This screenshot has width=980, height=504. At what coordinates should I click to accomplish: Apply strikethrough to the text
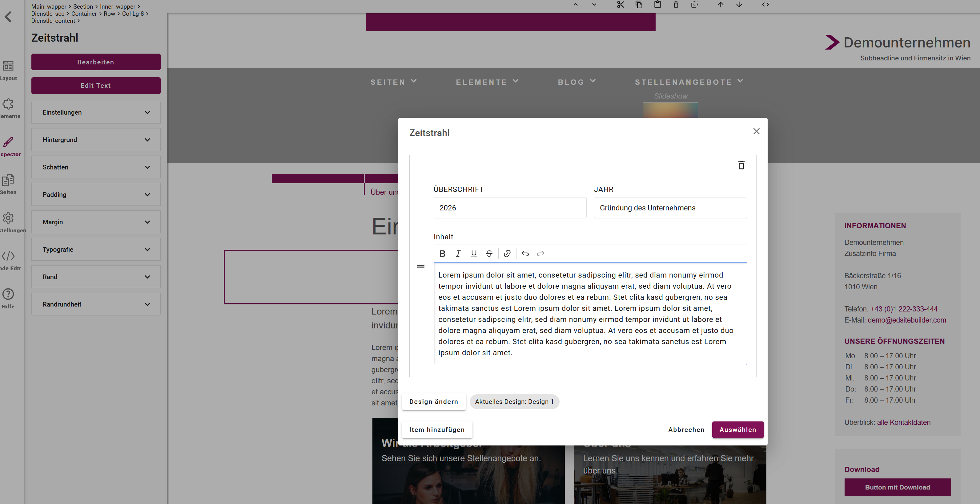tap(489, 254)
